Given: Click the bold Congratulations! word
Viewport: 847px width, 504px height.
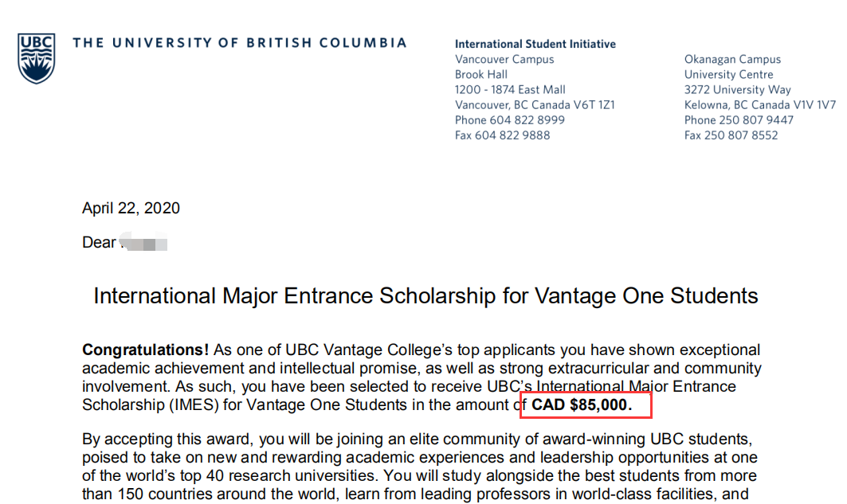Looking at the screenshot, I should (145, 350).
